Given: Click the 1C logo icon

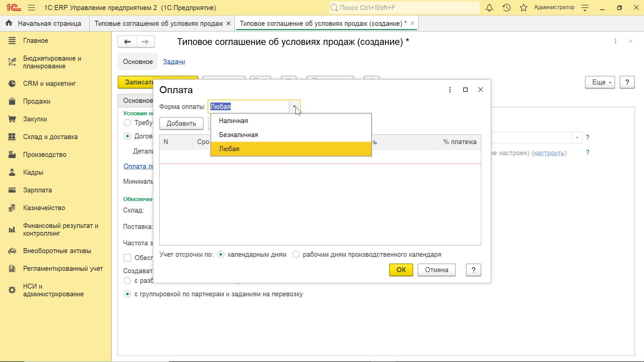Looking at the screenshot, I should (x=14, y=7).
